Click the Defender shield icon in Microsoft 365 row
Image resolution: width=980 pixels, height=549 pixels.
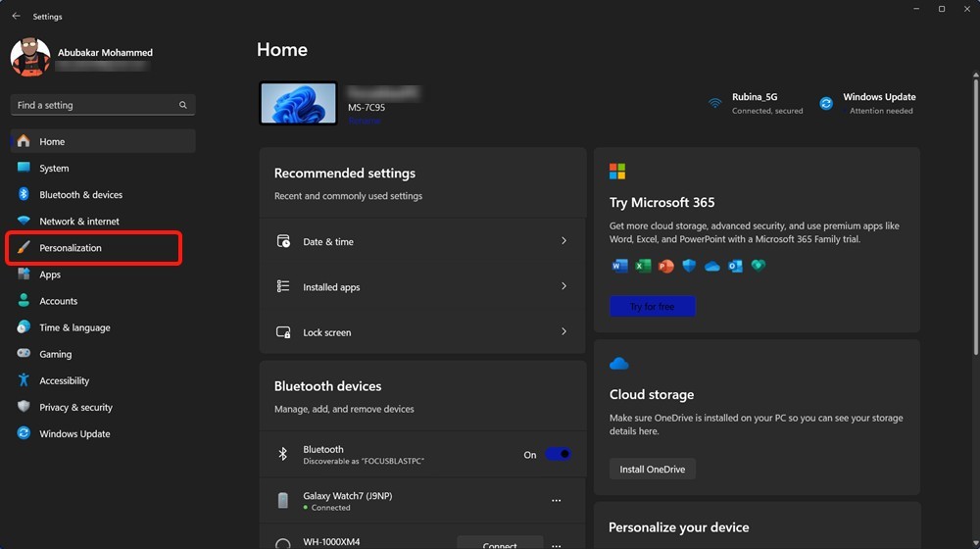[689, 266]
